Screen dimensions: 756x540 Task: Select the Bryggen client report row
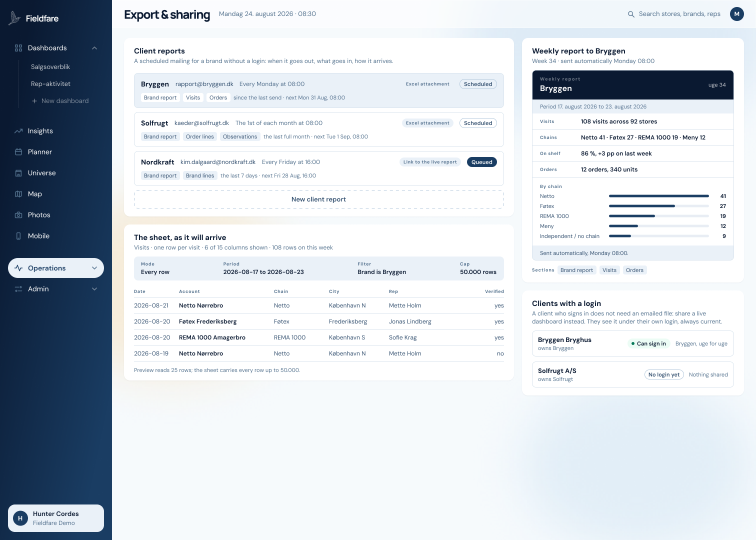coord(319,90)
